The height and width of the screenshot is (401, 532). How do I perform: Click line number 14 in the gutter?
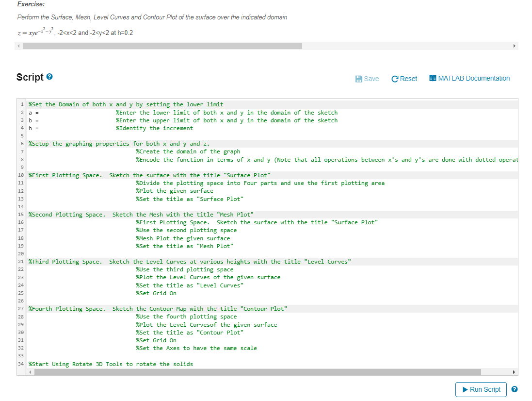click(21, 206)
